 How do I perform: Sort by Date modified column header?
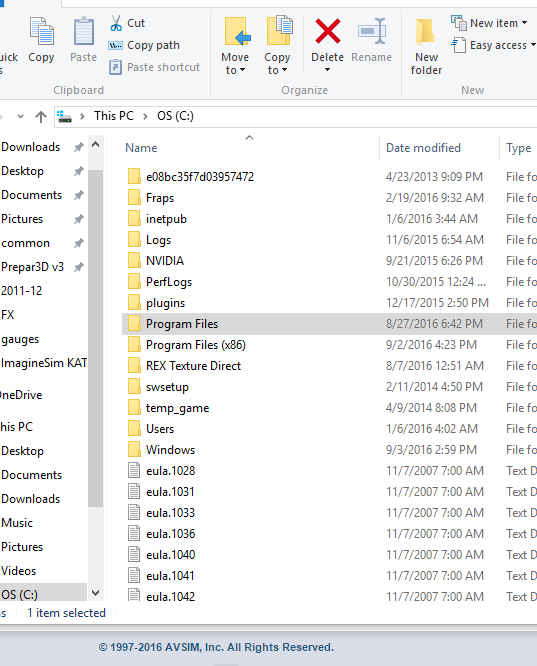tap(423, 148)
